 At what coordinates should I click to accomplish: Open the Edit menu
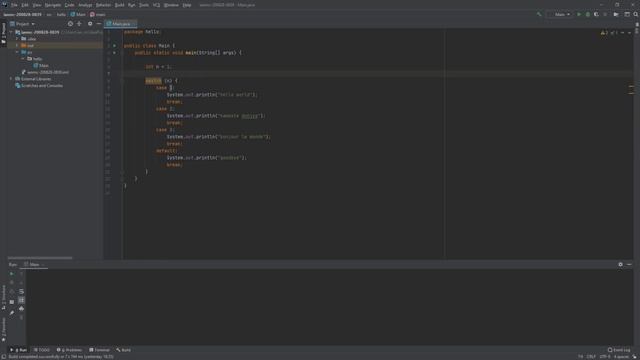point(25,5)
